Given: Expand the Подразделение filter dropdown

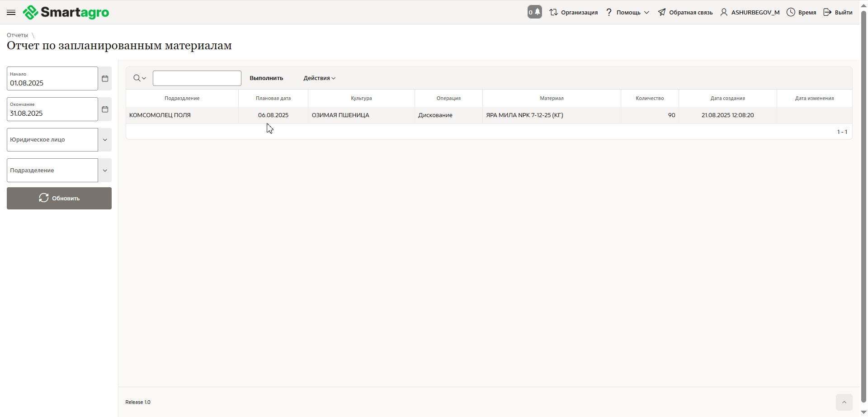Looking at the screenshot, I should click(x=105, y=171).
